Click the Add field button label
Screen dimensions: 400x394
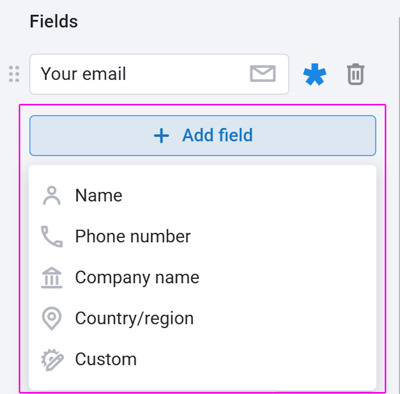(x=217, y=135)
